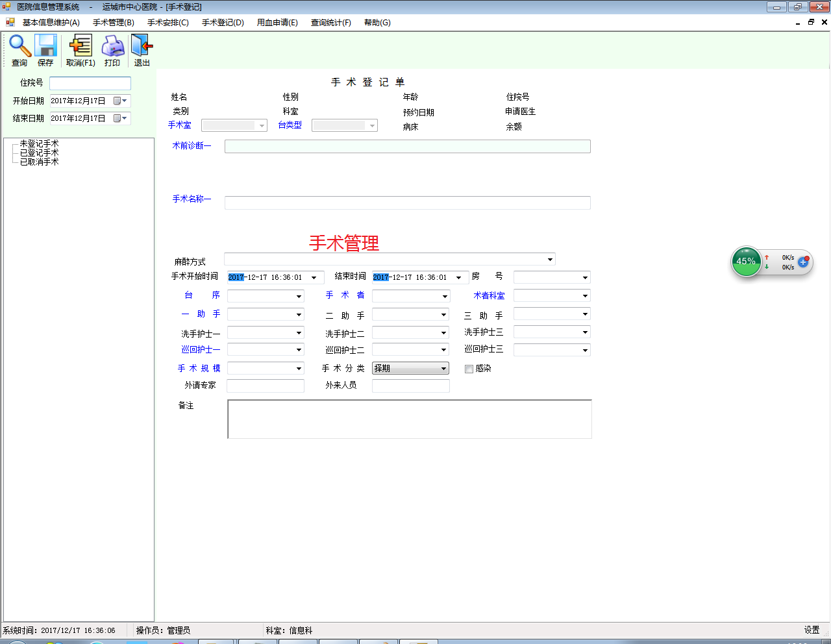Click the blue 术前诊断一 label link
Screen dimensions: 831x644
192,145
